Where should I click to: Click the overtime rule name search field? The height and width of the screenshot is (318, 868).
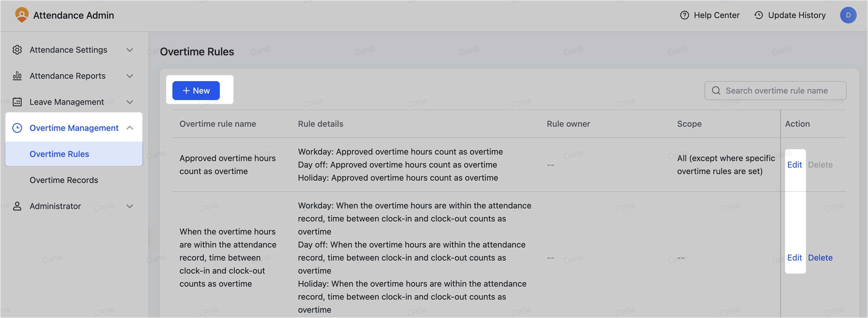pyautogui.click(x=775, y=90)
